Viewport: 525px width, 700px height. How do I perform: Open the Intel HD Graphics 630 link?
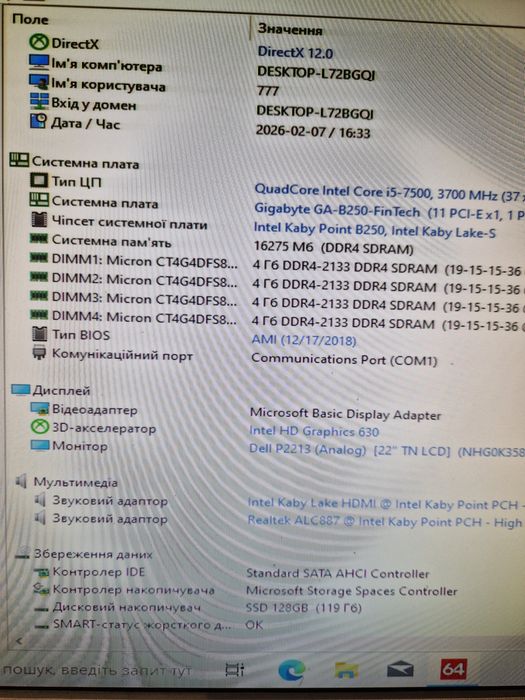pyautogui.click(x=314, y=431)
